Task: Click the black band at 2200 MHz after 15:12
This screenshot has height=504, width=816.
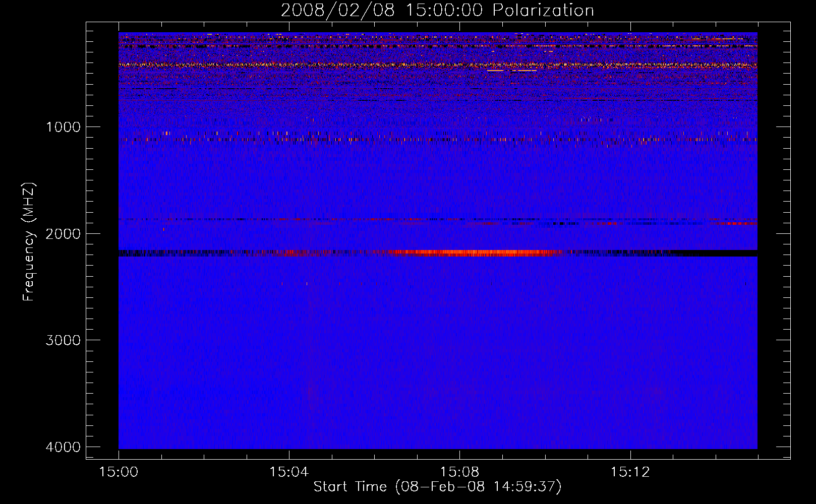Action: point(714,253)
